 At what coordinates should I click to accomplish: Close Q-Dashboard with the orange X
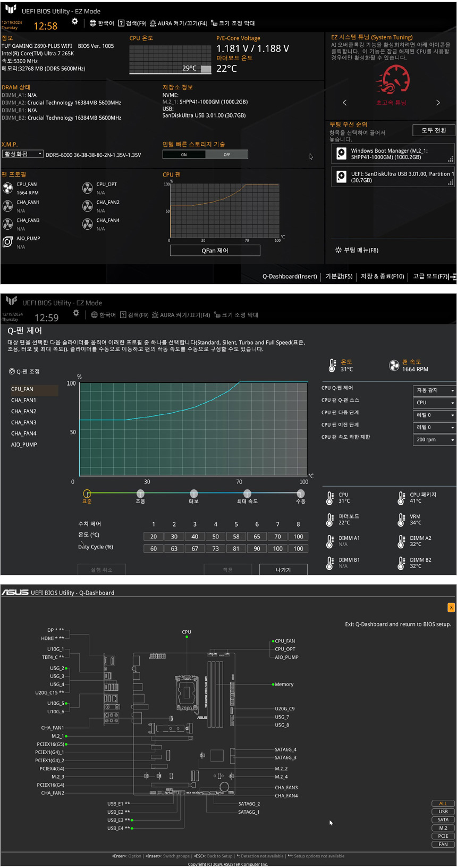[451, 607]
